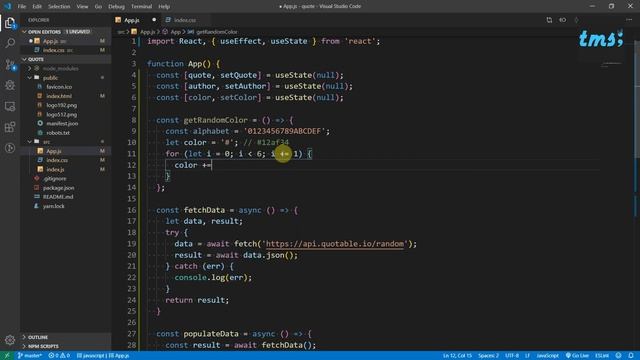Image resolution: width=640 pixels, height=360 pixels.
Task: Follow the api.quotable.io/random URL link
Action: click(x=334, y=244)
